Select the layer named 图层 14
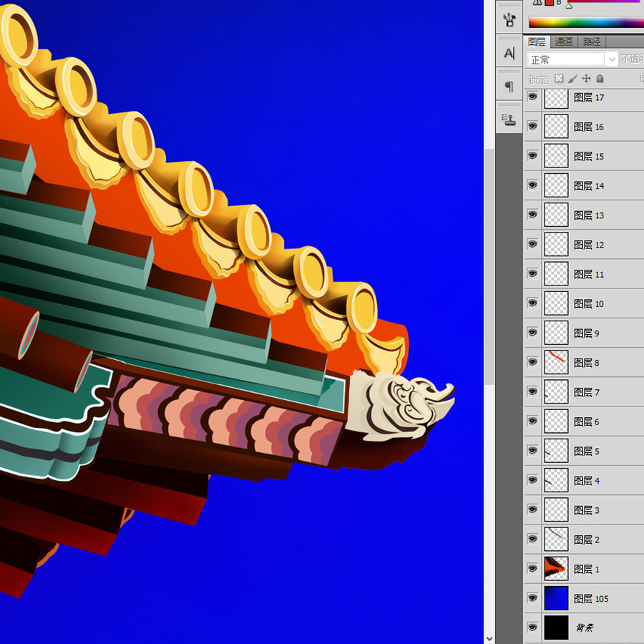Viewport: 644px width, 644px height. pos(589,186)
